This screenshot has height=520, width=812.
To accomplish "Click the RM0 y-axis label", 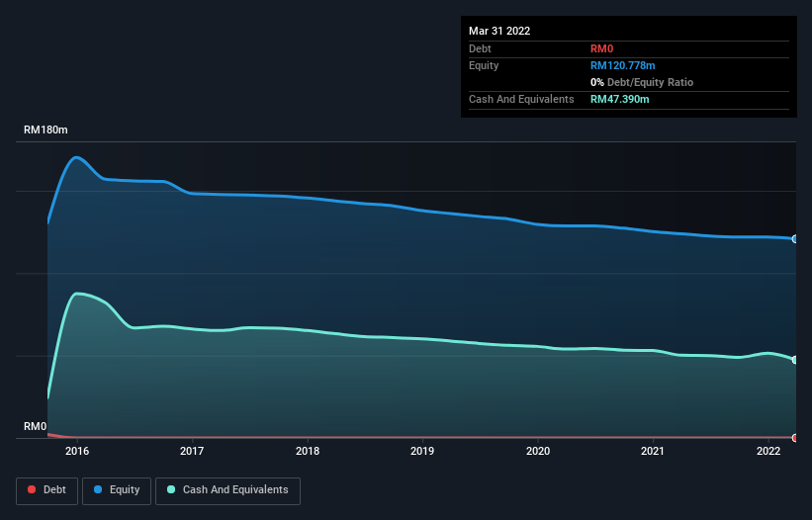I will tap(35, 426).
